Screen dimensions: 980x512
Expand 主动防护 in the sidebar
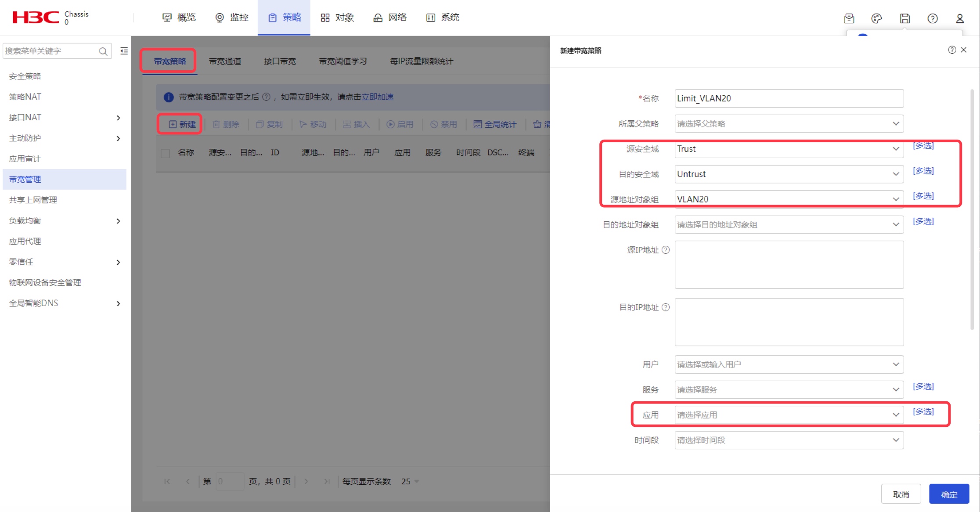[x=118, y=138]
